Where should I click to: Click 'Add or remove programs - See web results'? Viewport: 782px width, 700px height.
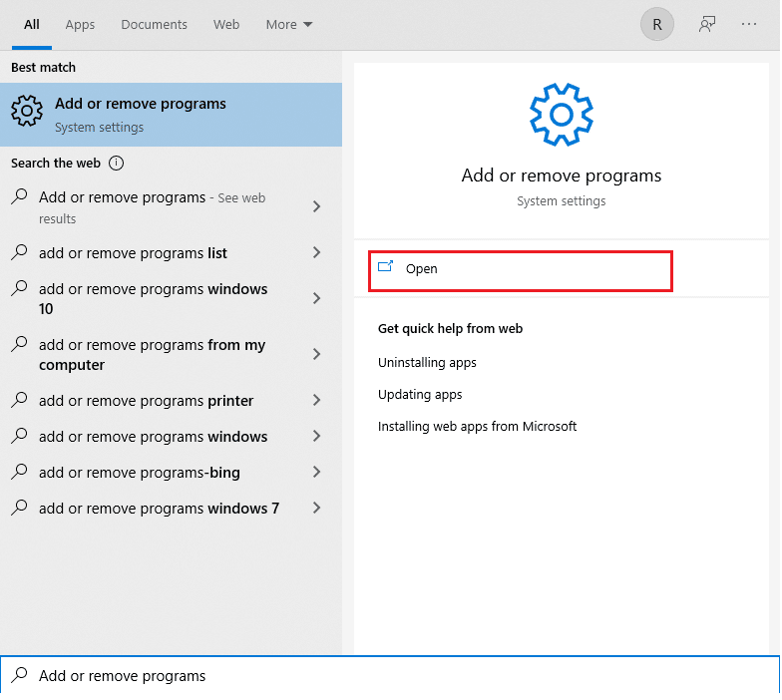(x=152, y=207)
